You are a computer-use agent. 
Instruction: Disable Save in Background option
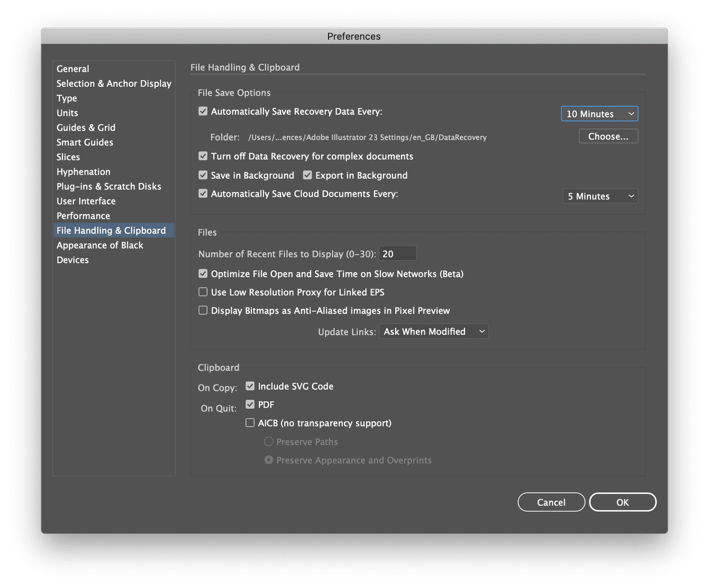pyautogui.click(x=203, y=175)
